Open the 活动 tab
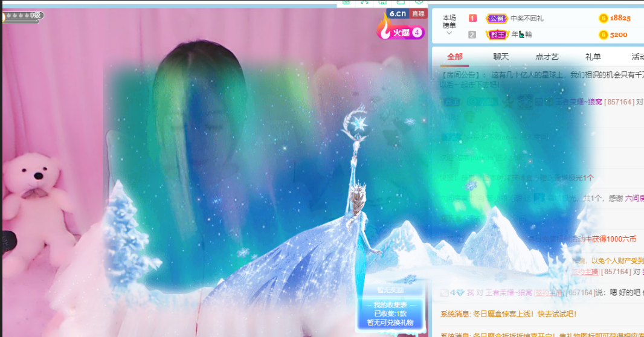Screen dimensions: 644x337 pos(637,57)
